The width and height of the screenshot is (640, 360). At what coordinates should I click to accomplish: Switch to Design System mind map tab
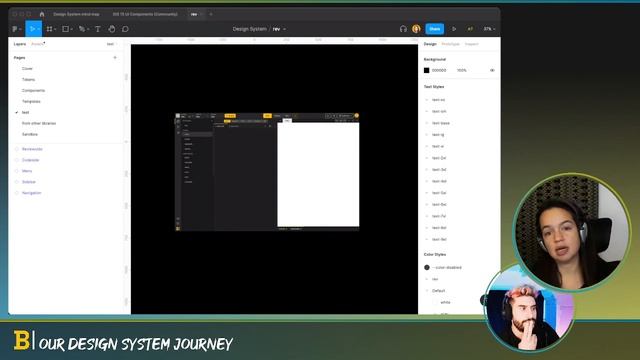pos(76,14)
